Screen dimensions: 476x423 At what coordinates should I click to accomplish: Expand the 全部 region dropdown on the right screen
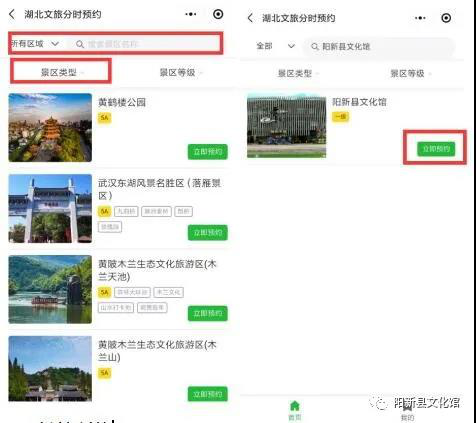[x=275, y=46]
